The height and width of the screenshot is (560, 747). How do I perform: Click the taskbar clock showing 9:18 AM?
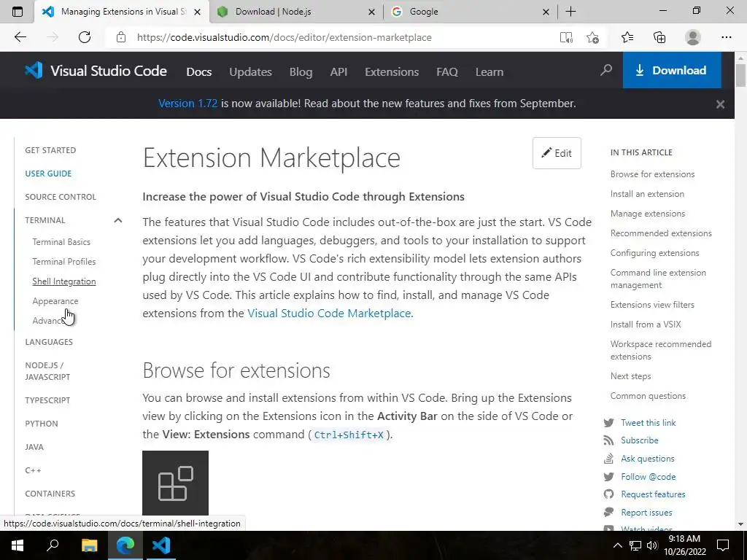click(x=684, y=545)
